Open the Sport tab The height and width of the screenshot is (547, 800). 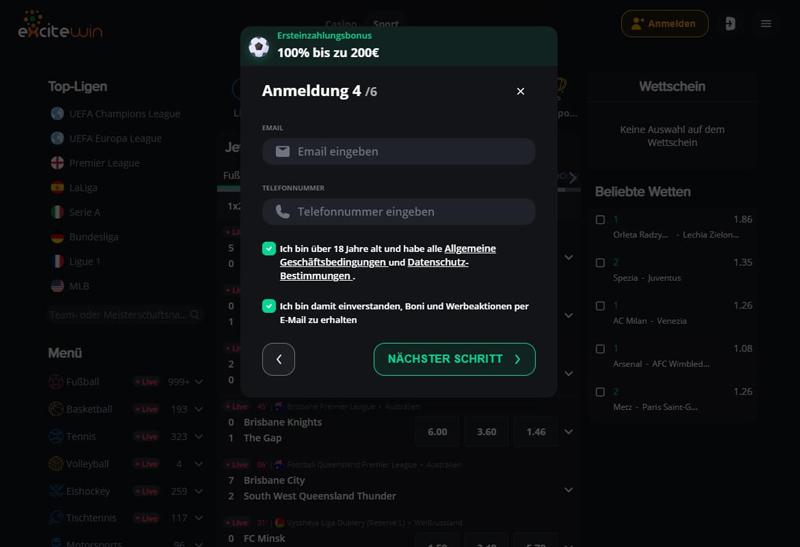(386, 23)
